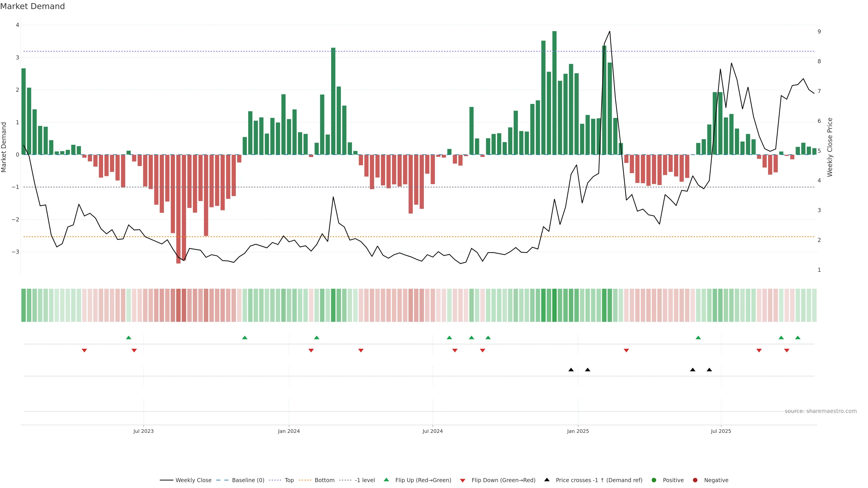Click first green flip-up marker before Jul 2023
This screenshot has height=488, width=868.
(x=128, y=338)
